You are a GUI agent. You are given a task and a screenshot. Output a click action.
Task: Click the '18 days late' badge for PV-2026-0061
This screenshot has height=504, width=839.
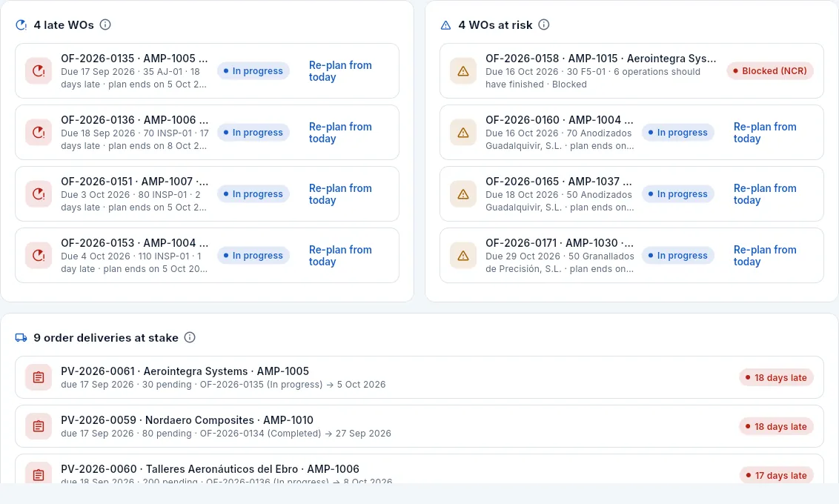point(777,378)
